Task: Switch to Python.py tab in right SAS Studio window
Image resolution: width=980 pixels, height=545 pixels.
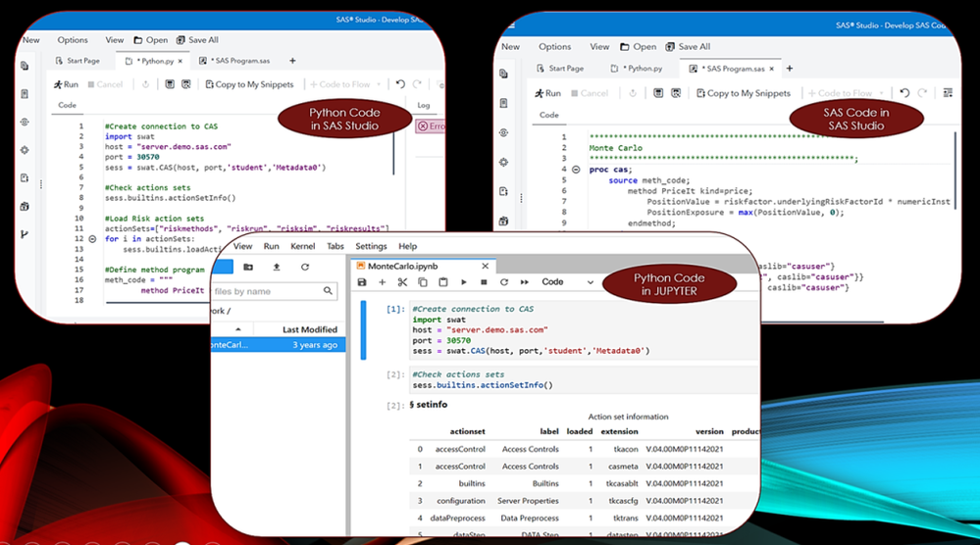Action: tap(637, 69)
